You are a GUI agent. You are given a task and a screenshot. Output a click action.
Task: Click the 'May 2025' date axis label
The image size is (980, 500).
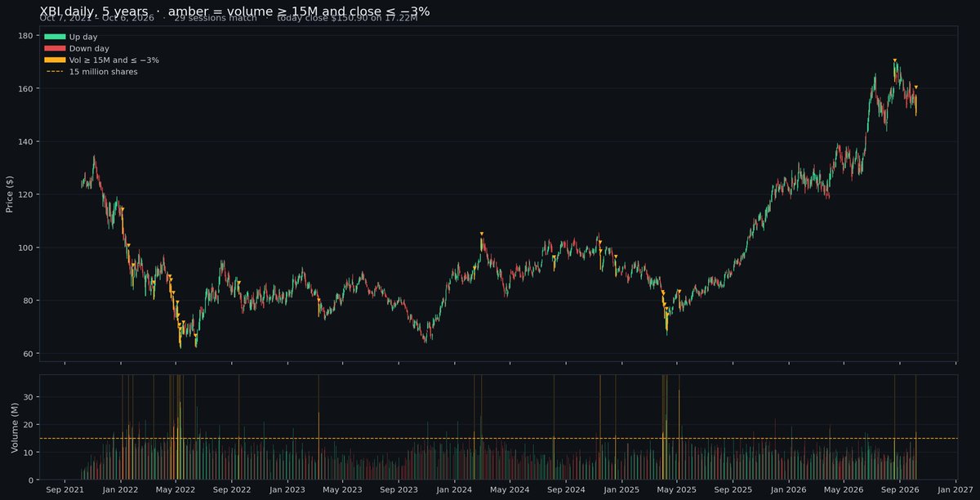[x=675, y=491]
